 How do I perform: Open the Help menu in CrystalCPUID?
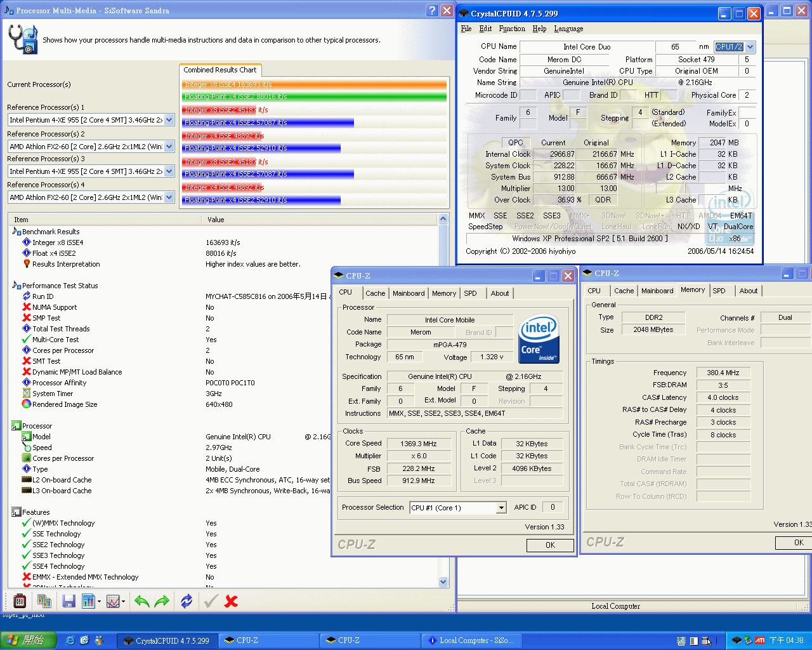point(539,29)
